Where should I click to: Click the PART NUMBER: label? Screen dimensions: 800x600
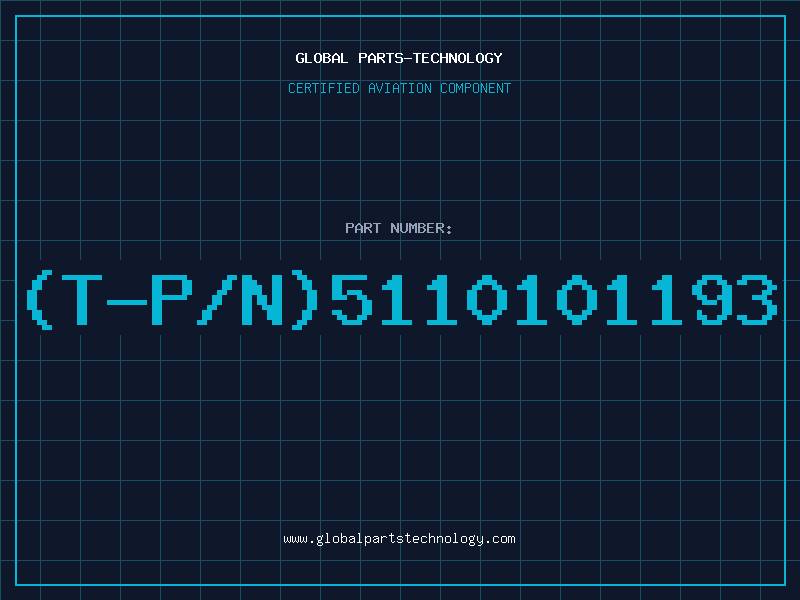pos(399,228)
